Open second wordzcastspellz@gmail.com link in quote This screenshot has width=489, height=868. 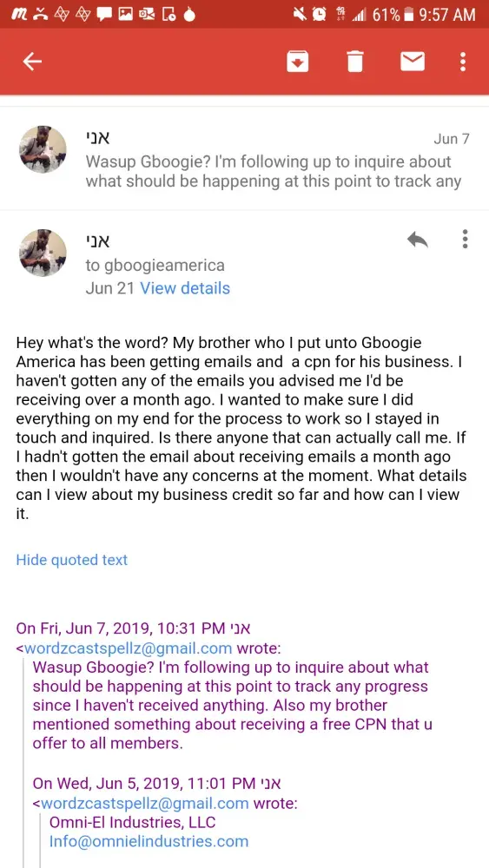pyautogui.click(x=144, y=803)
